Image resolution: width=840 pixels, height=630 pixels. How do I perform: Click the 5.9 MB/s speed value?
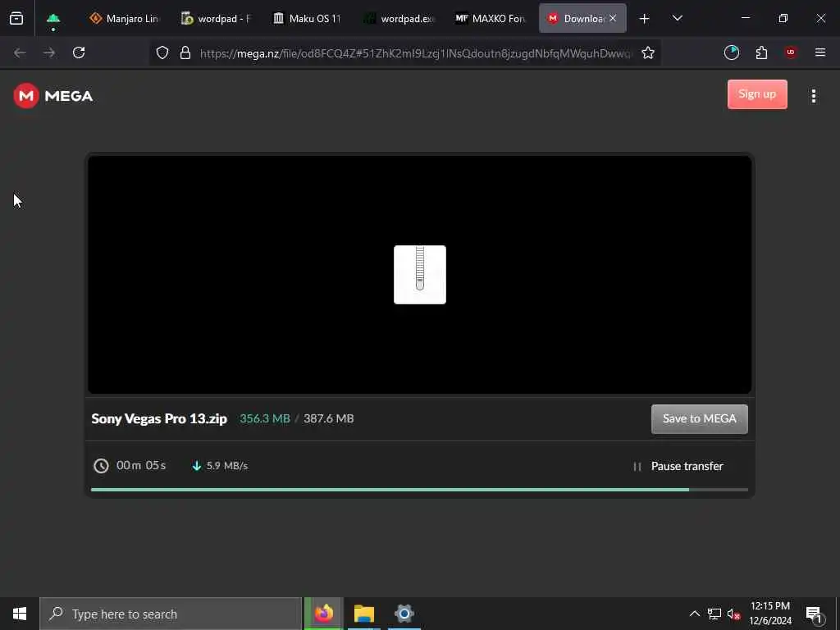pos(227,466)
